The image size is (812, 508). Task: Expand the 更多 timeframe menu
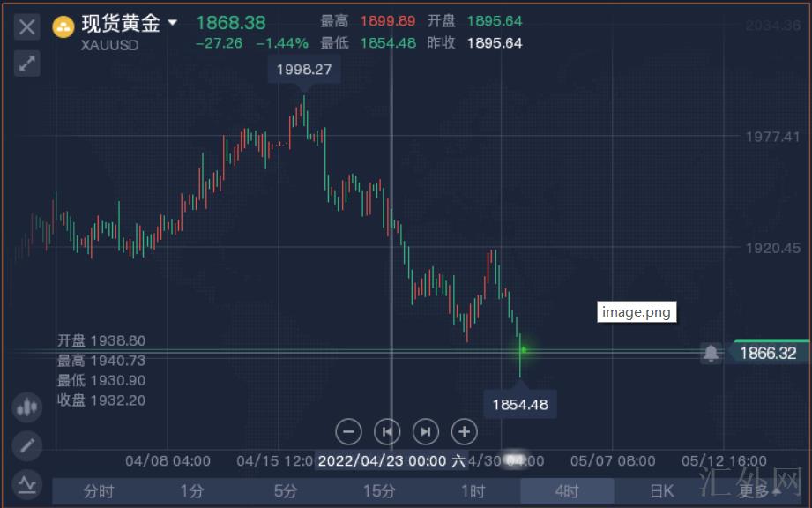[x=760, y=491]
